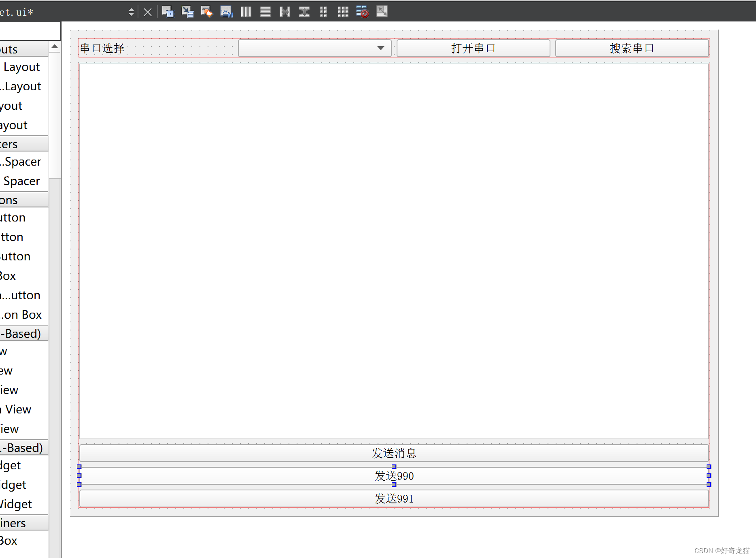Apply Lay Out Horizontally
The width and height of the screenshot is (756, 558).
[x=246, y=12]
